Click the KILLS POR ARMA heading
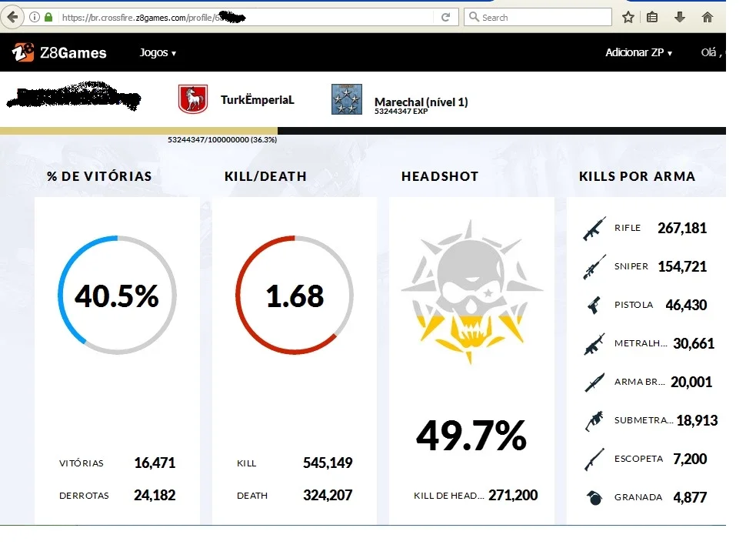The height and width of the screenshot is (548, 756). (x=638, y=176)
